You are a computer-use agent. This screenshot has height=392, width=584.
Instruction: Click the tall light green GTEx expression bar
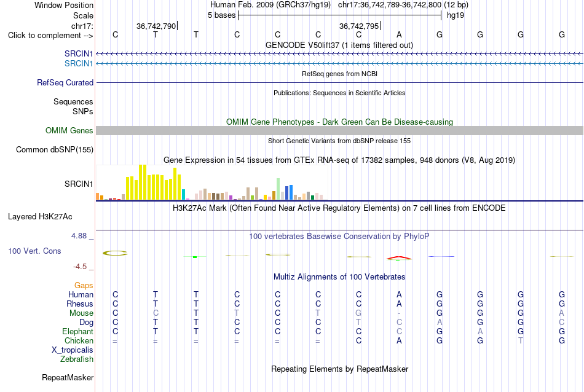[x=278, y=189]
